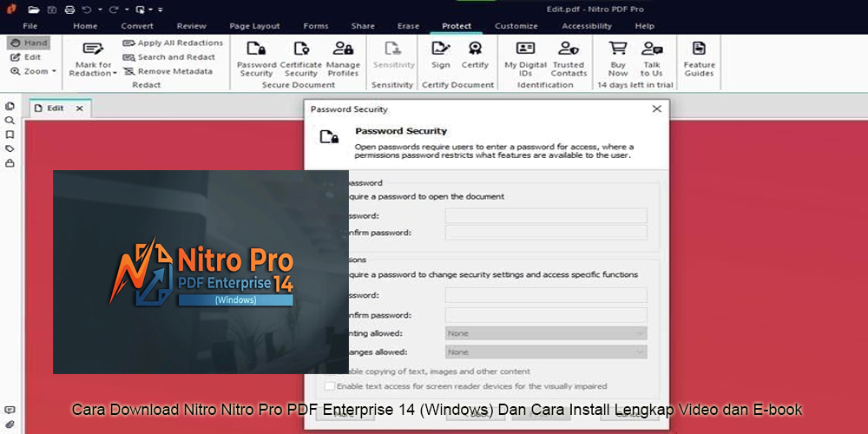Viewport: 868px width, 434px height.
Task: Open Certificate Security
Action: pos(300,60)
